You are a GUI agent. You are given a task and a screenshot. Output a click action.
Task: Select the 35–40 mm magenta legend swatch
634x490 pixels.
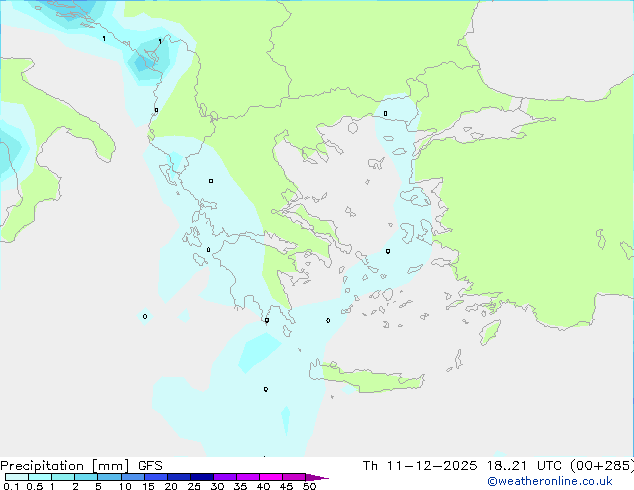[247, 477]
